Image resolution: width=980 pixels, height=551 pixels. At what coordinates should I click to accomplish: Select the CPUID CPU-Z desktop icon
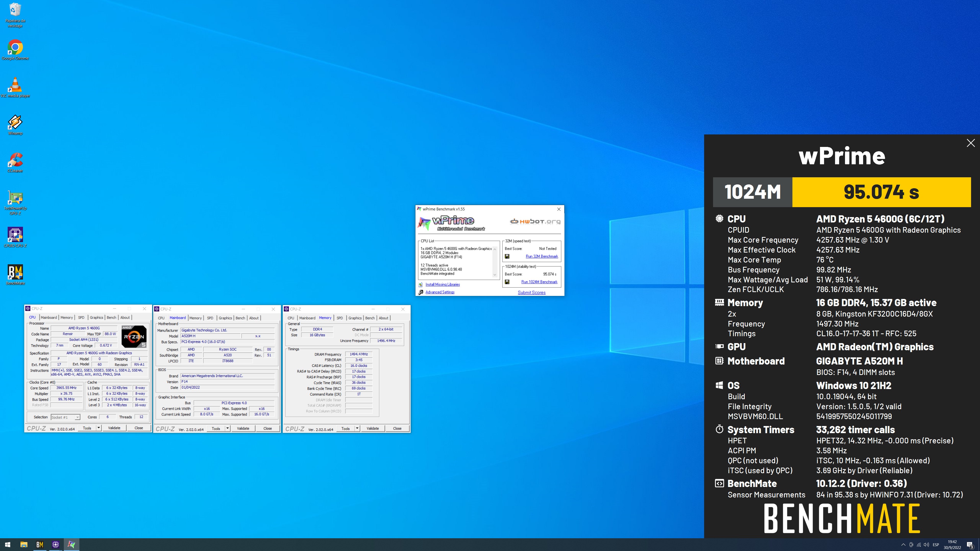click(15, 237)
